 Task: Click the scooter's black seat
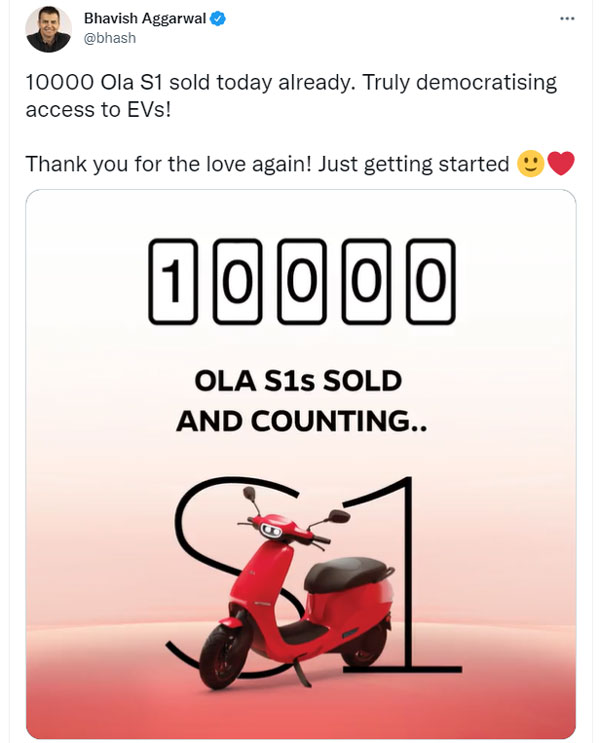[x=345, y=574]
